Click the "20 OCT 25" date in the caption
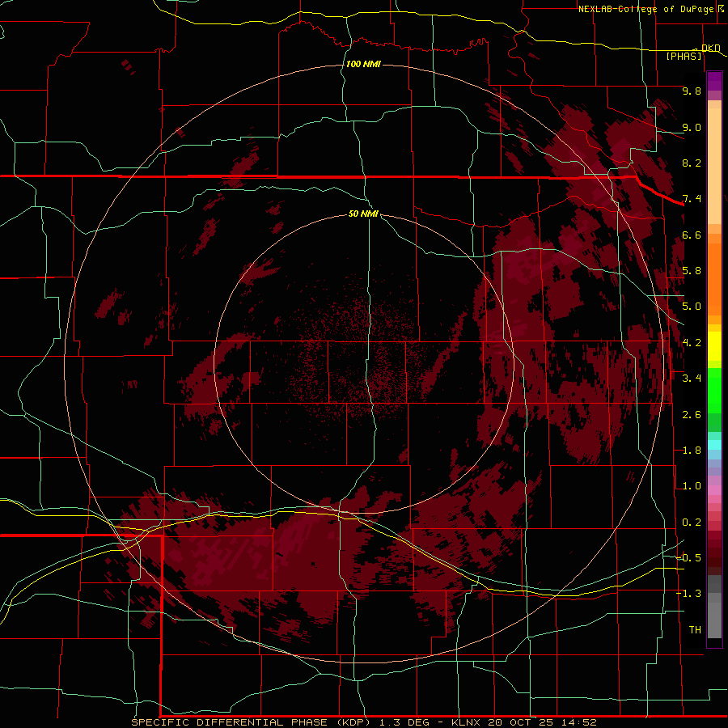This screenshot has width=728, height=728. pos(519,722)
